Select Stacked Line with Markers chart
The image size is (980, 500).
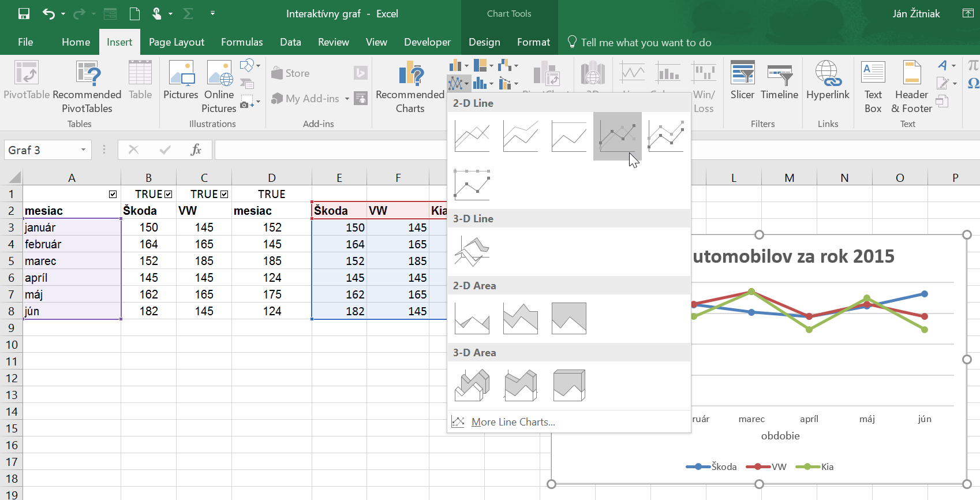pos(666,136)
